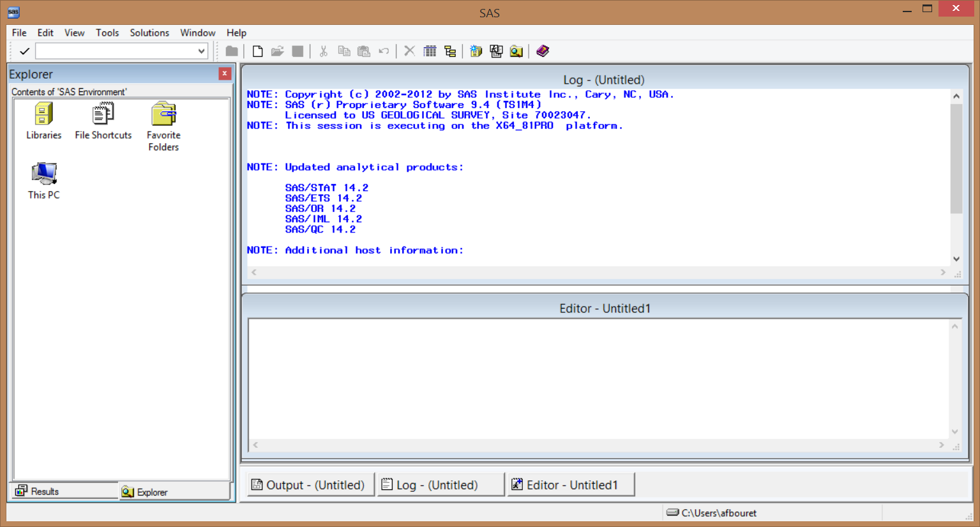Click the Editor horizontal scroll right arrow
The height and width of the screenshot is (527, 980).
(x=942, y=445)
